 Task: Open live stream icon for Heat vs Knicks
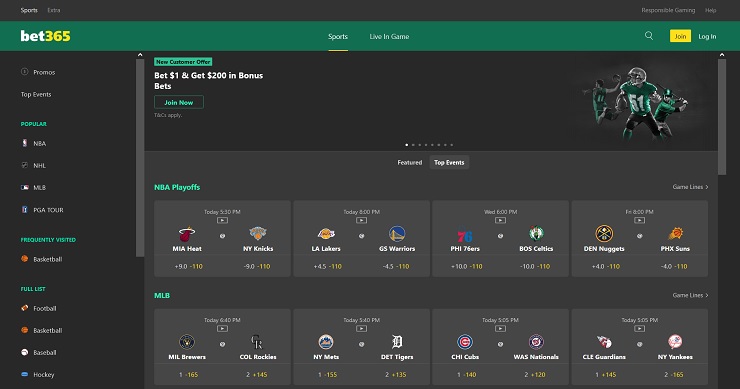[x=222, y=220]
